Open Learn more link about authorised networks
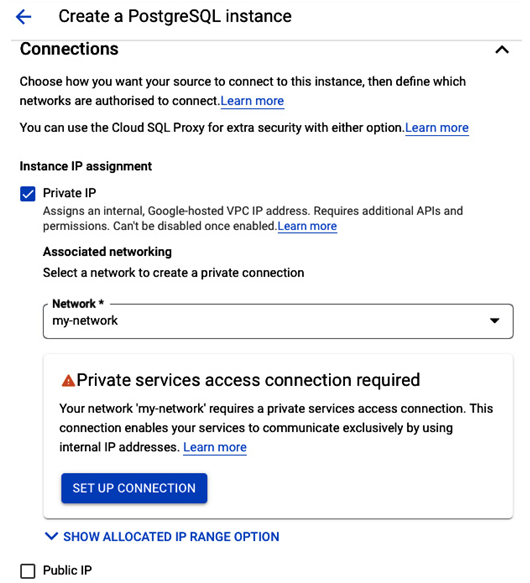This screenshot has height=583, width=530. pyautogui.click(x=252, y=101)
